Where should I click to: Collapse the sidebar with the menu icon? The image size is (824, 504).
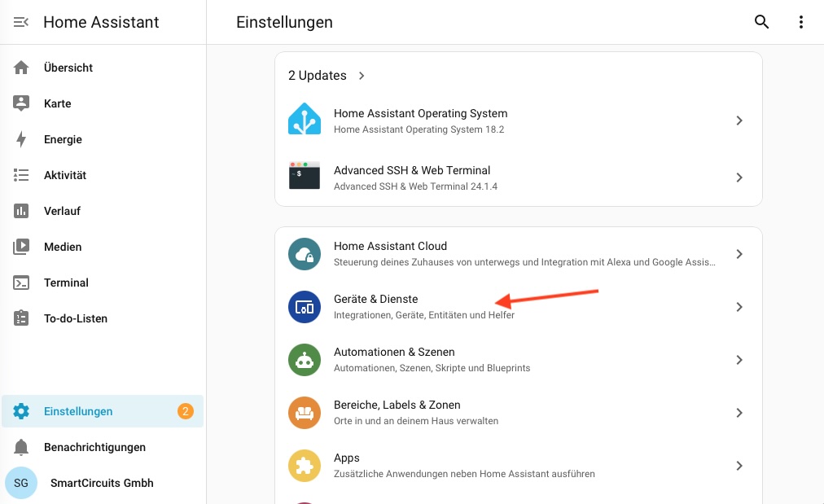(21, 22)
